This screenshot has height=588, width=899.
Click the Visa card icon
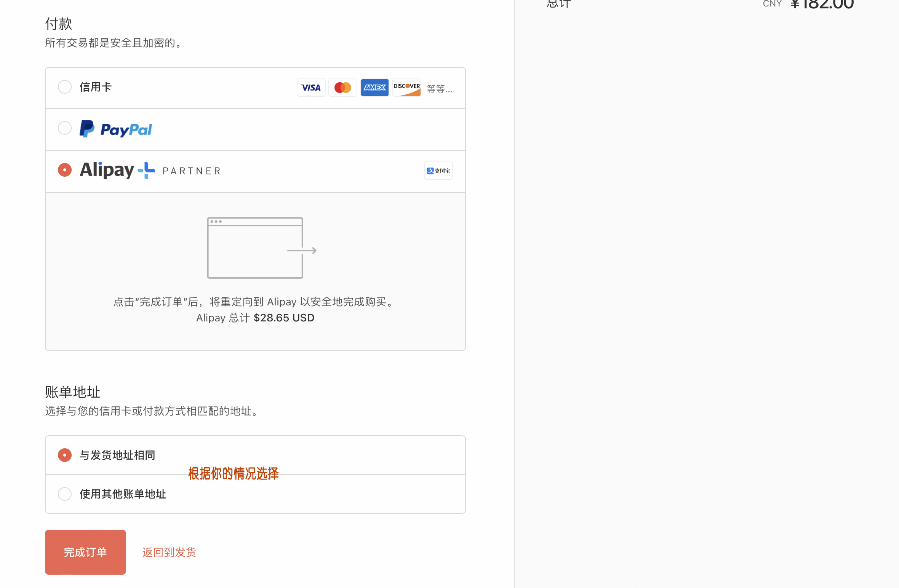pos(311,88)
